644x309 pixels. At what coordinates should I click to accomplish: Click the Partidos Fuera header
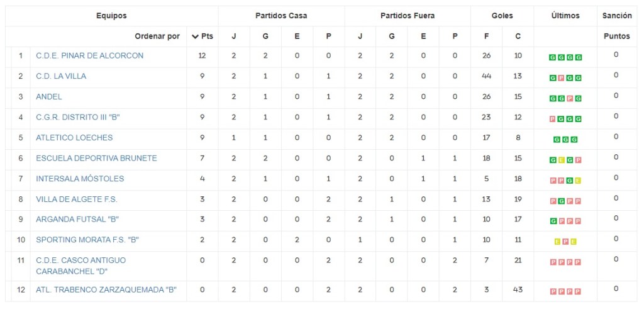(x=408, y=16)
